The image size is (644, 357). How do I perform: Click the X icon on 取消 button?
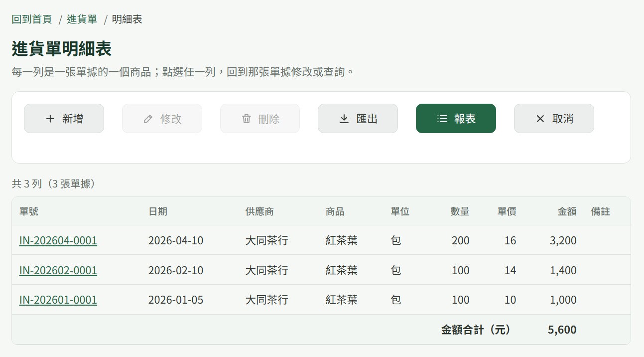tap(540, 119)
